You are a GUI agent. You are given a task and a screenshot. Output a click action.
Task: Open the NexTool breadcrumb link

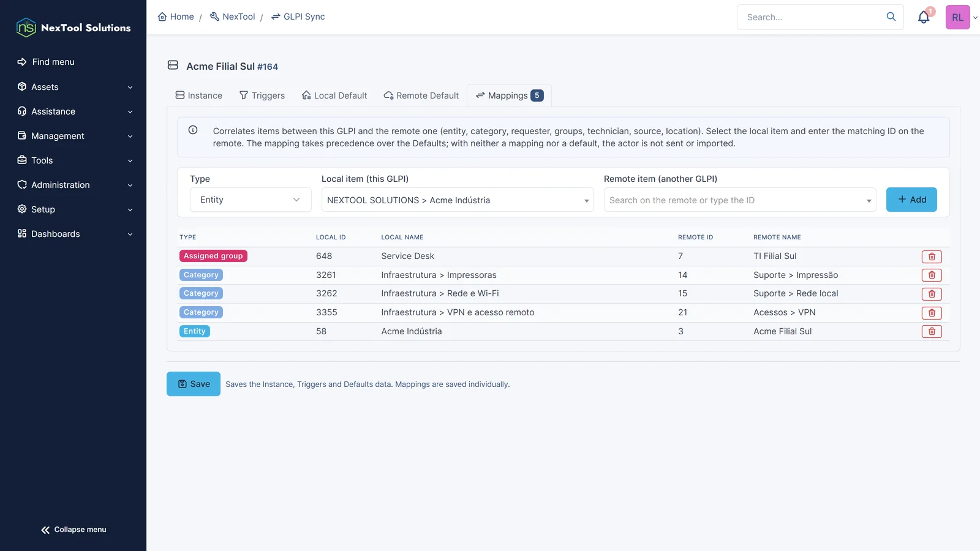232,17
